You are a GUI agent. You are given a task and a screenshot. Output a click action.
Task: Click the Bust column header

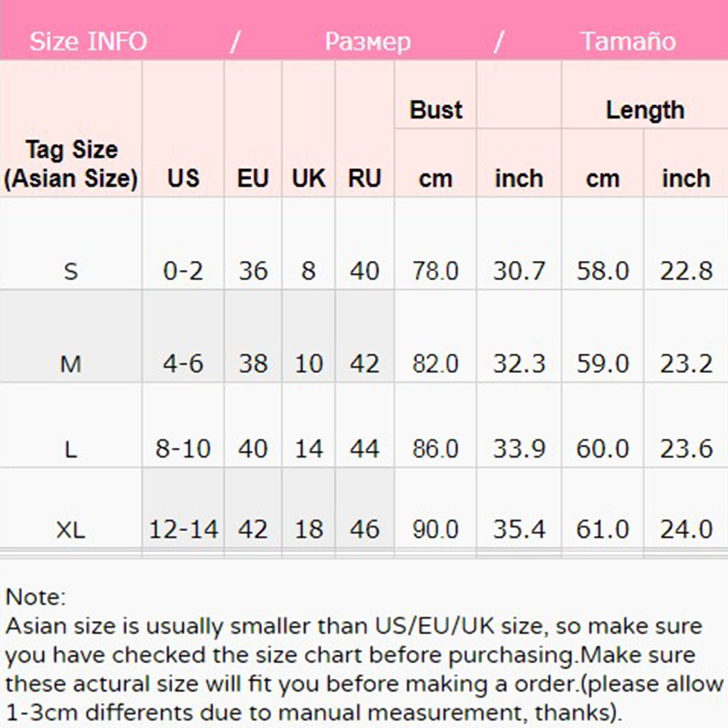[436, 110]
